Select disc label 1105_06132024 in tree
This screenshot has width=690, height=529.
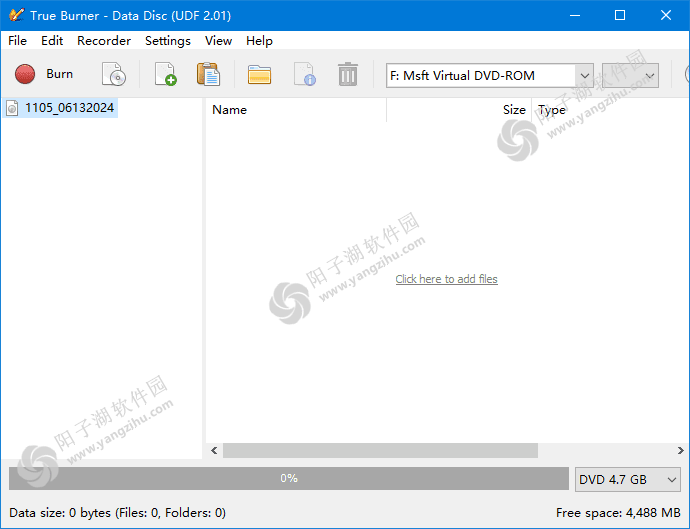69,108
